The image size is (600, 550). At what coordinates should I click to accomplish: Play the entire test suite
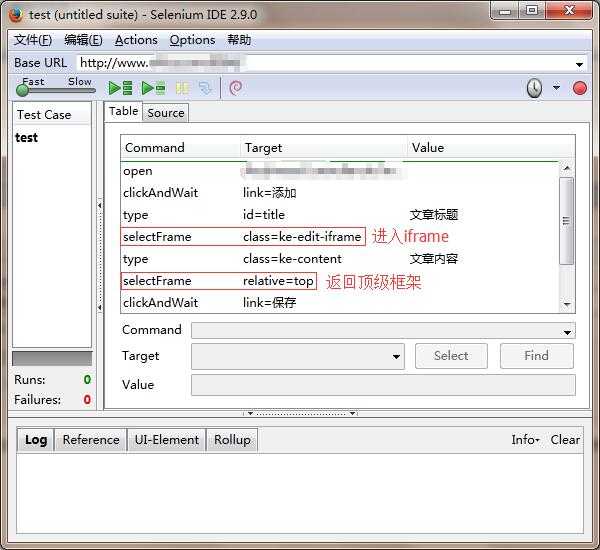[120, 88]
